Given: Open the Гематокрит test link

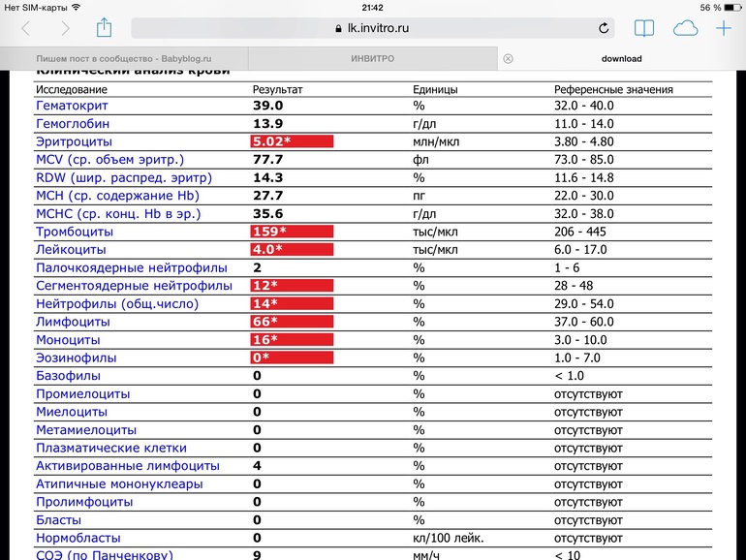Looking at the screenshot, I should tap(74, 106).
